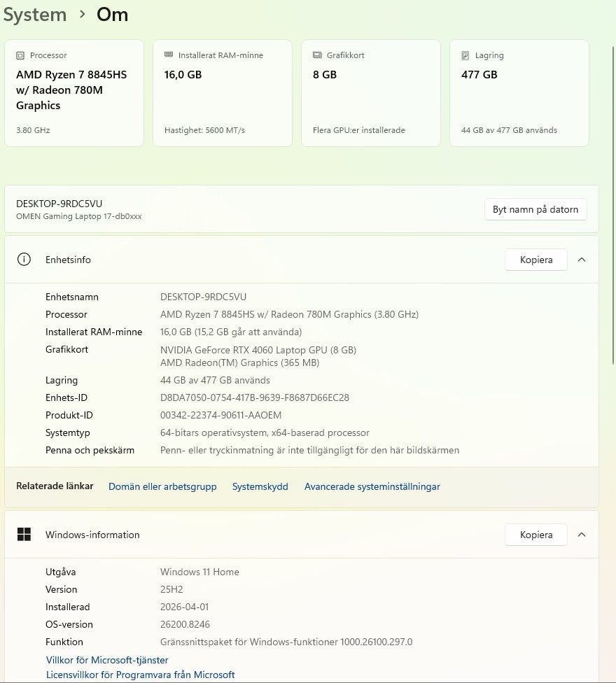This screenshot has width=616, height=683.
Task: Open the Grafikkort card showing 8 GB
Action: click(x=371, y=93)
